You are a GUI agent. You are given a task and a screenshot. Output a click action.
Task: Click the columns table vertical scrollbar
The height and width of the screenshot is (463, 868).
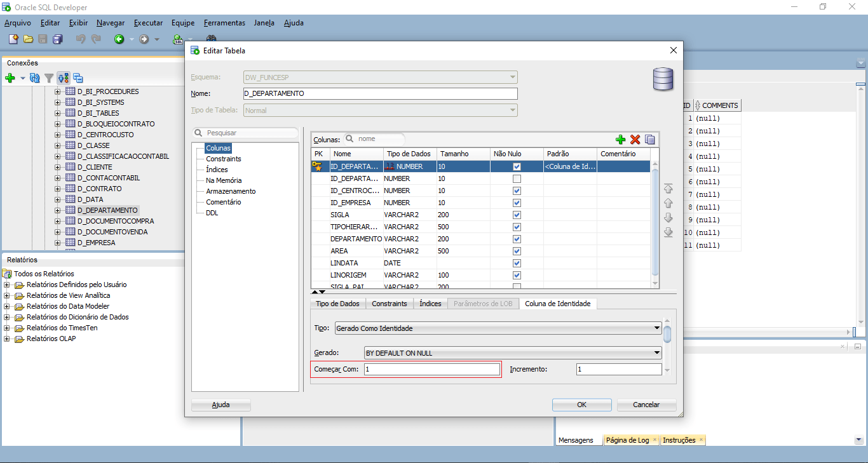656,222
